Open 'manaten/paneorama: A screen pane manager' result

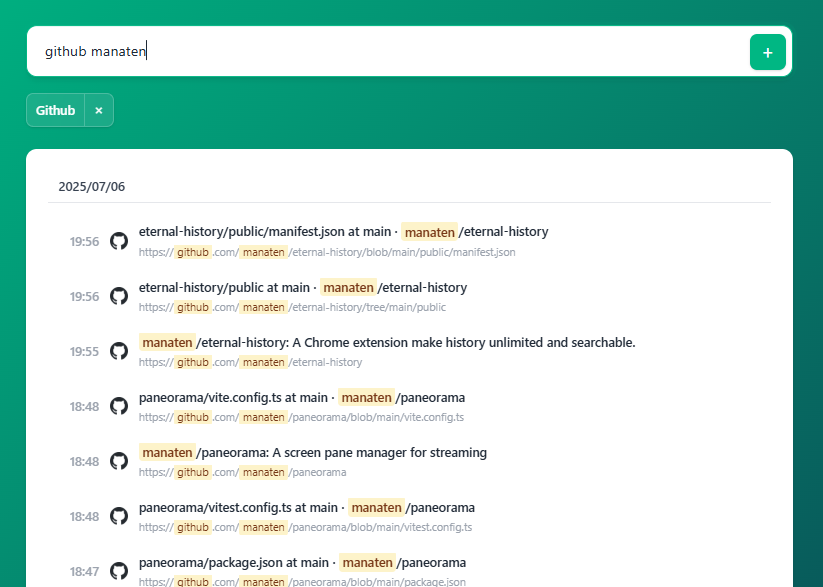(313, 453)
